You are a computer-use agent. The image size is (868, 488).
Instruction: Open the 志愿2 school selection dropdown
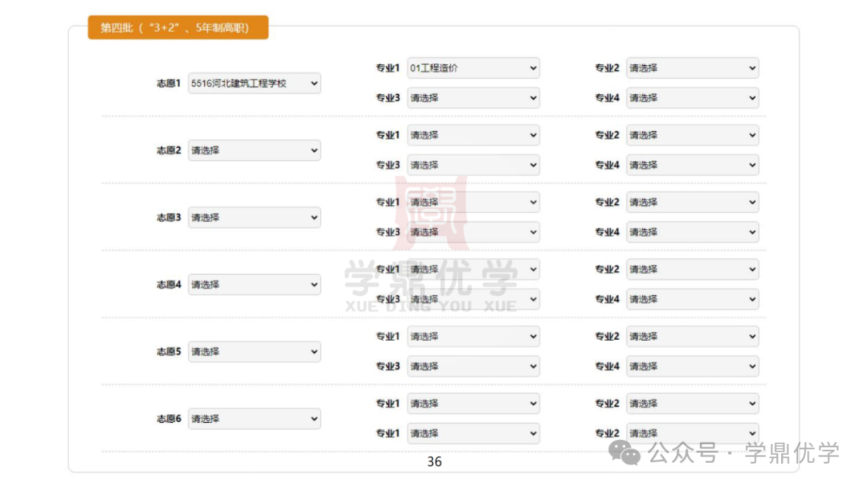point(254,150)
